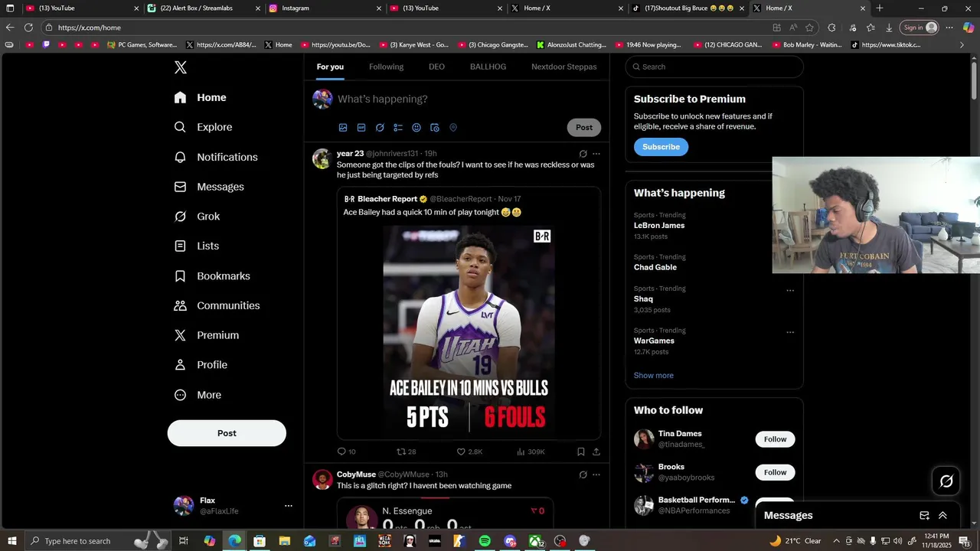Open Notifications from the sidebar
This screenshot has width=980, height=551.
(x=216, y=157)
